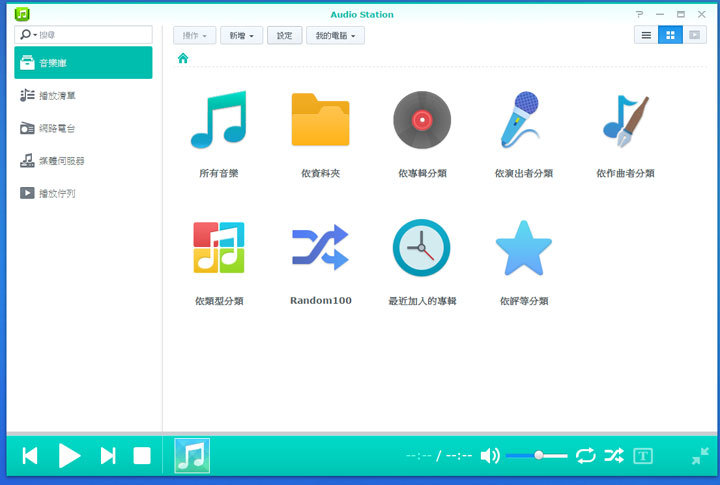Select 播放清單 in the sidebar
Screen dimensions: 720x485
click(57, 96)
